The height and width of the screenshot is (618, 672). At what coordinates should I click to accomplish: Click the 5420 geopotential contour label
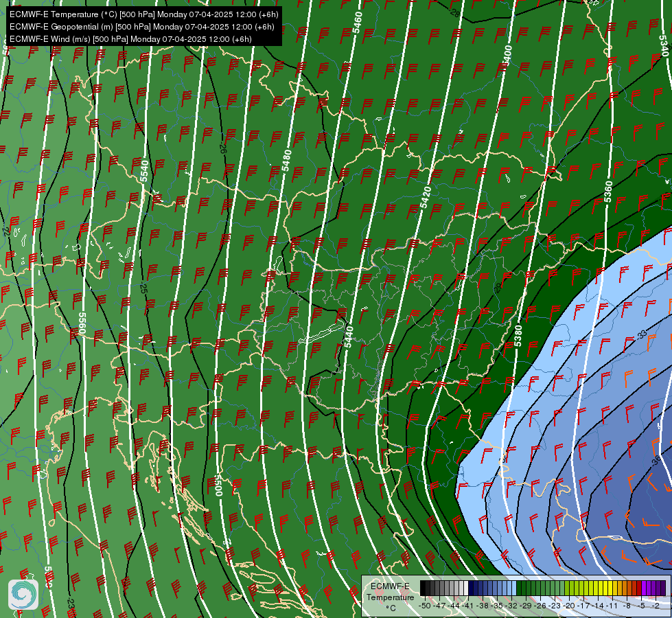(x=426, y=198)
